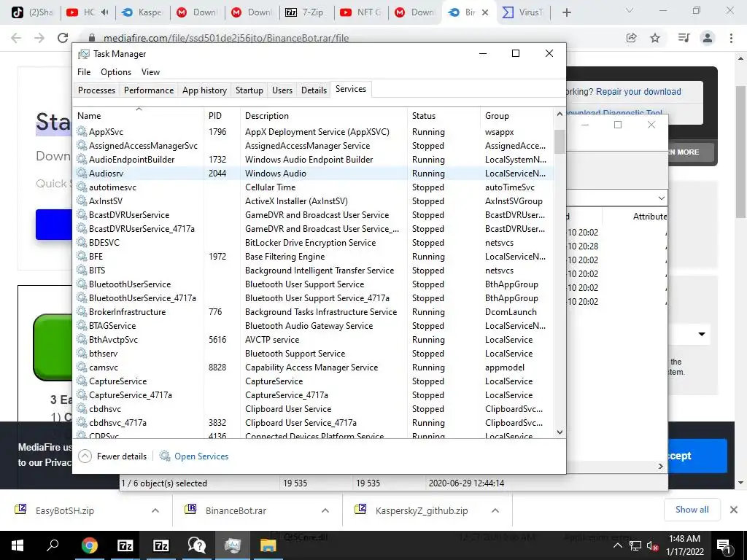Select the BDESVC service row
This screenshot has width=747, height=560.
click(x=314, y=242)
